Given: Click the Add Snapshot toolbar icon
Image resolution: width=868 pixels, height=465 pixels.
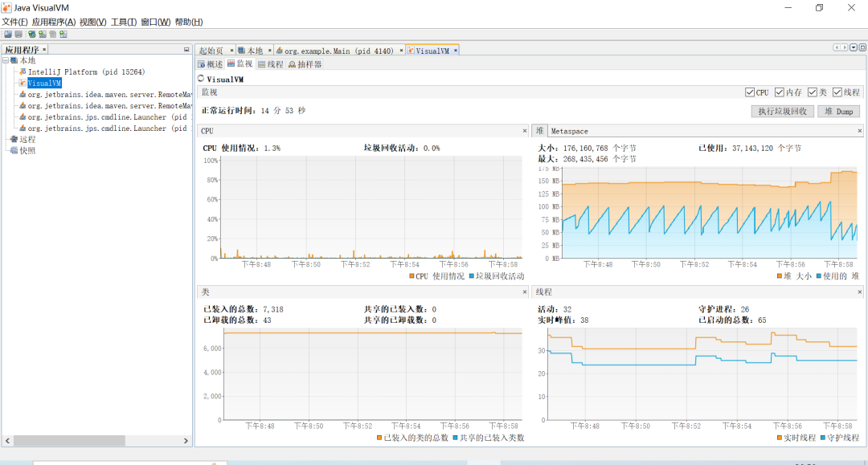Looking at the screenshot, I should (x=63, y=35).
